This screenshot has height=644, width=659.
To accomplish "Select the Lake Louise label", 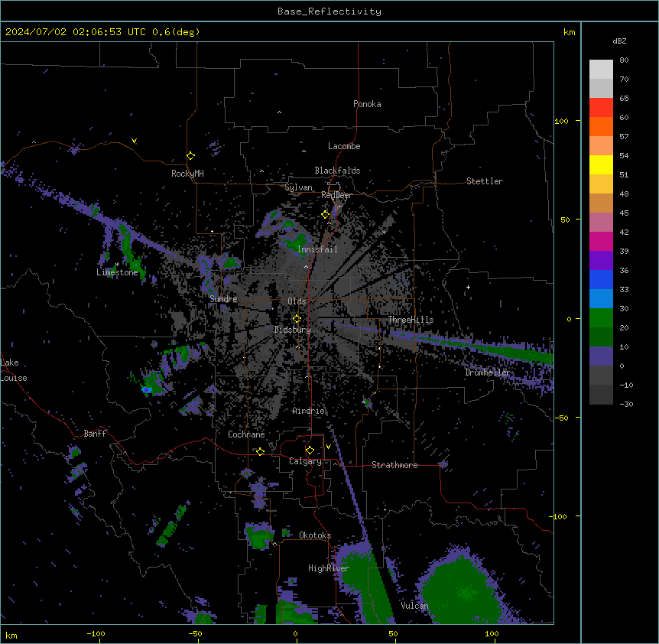I will click(14, 370).
